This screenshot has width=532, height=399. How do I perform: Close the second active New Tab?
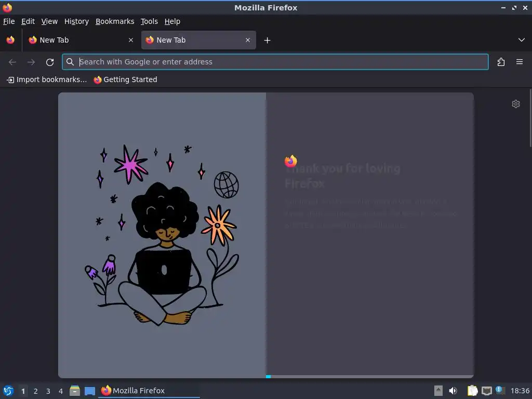[x=248, y=40]
